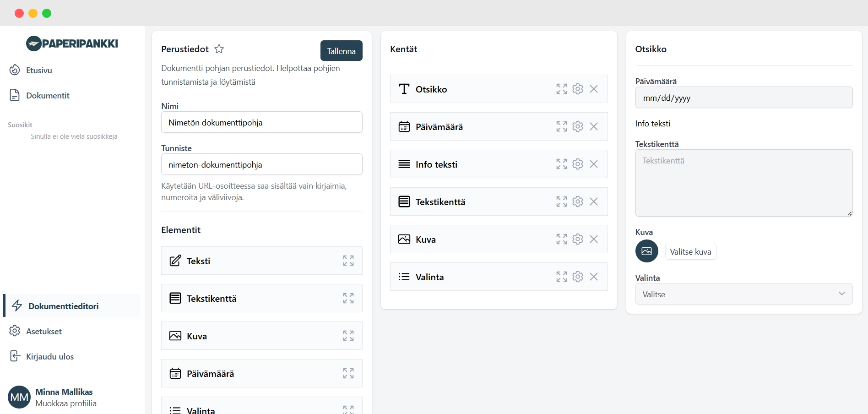The image size is (868, 414).
Task: Remove the Päivämäärä field with X icon
Action: pyautogui.click(x=594, y=126)
